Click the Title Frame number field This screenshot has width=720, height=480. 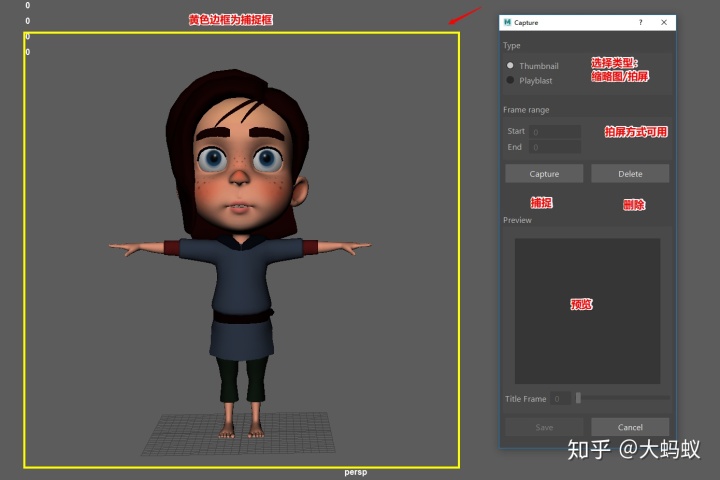[x=560, y=398]
